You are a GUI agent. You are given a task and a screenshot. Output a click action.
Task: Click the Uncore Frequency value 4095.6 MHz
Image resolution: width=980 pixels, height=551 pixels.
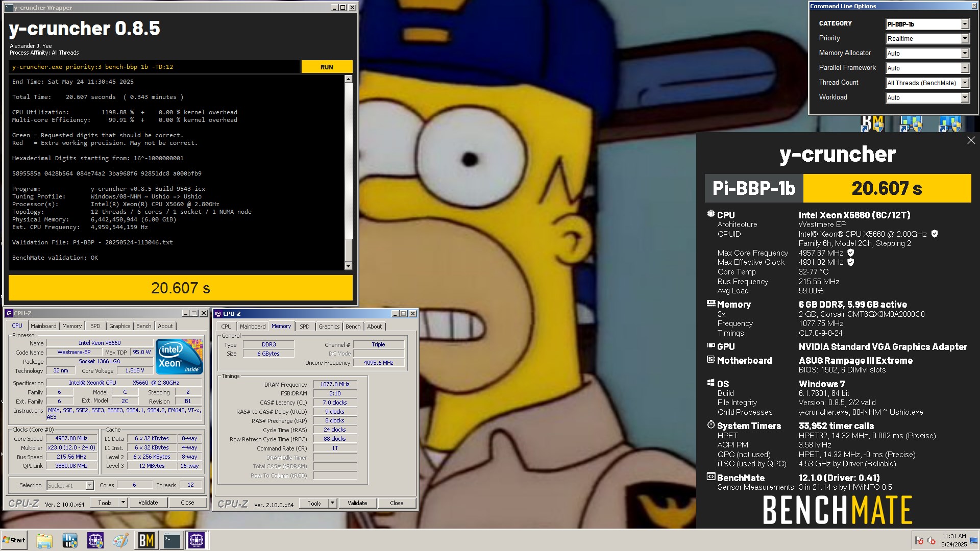pos(379,363)
